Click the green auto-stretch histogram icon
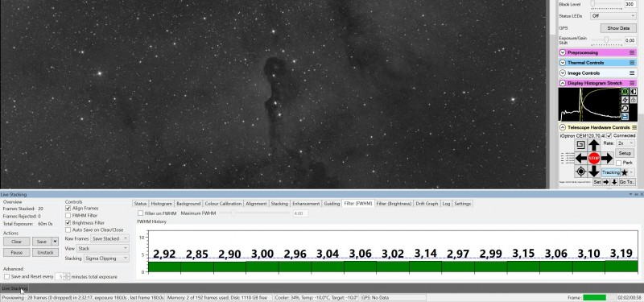Screen dimensions: 644x302 click(625, 92)
